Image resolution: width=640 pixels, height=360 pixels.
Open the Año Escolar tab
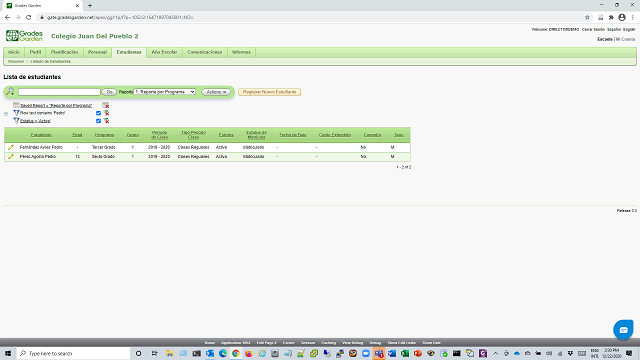coord(164,52)
